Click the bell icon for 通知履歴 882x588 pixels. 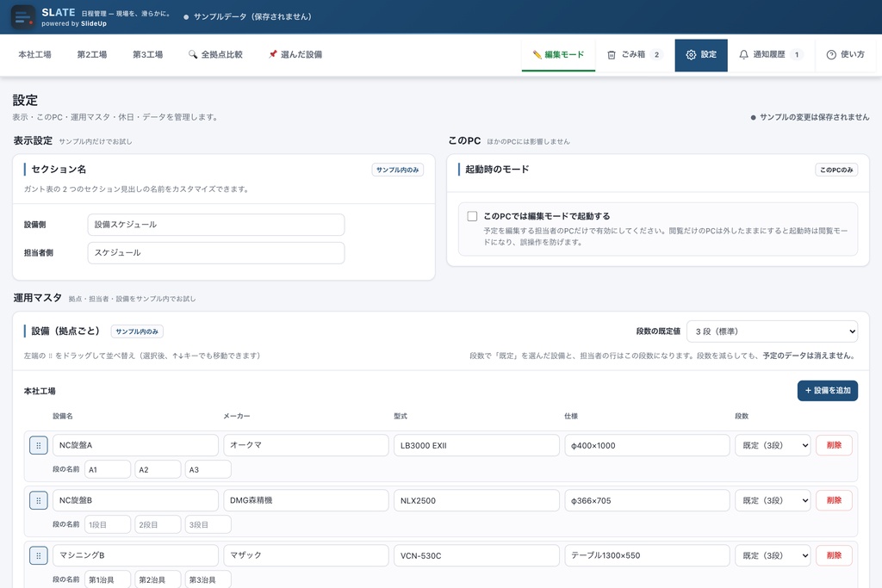point(743,54)
